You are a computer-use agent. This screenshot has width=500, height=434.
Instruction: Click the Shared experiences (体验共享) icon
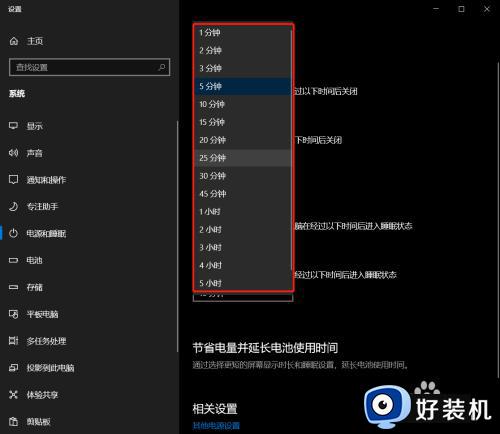pos(13,395)
